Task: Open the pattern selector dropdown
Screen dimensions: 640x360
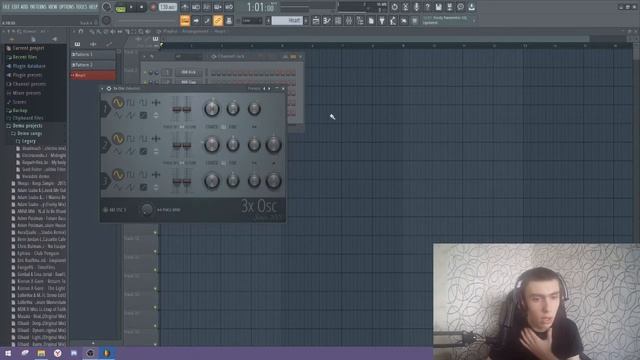Action: coord(287,20)
